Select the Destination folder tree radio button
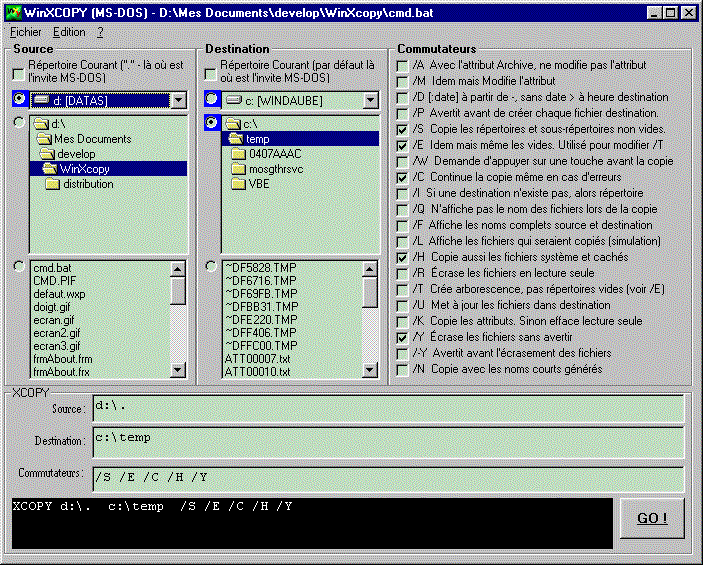 coord(211,122)
